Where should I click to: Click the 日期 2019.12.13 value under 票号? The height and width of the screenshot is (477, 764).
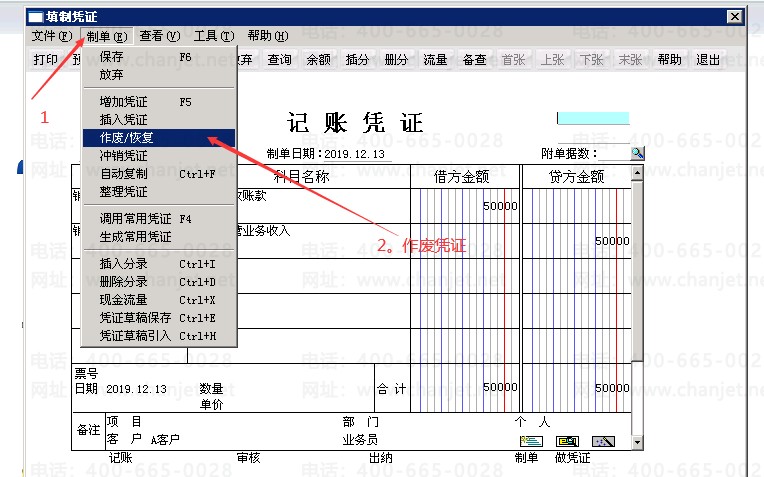pyautogui.click(x=136, y=389)
